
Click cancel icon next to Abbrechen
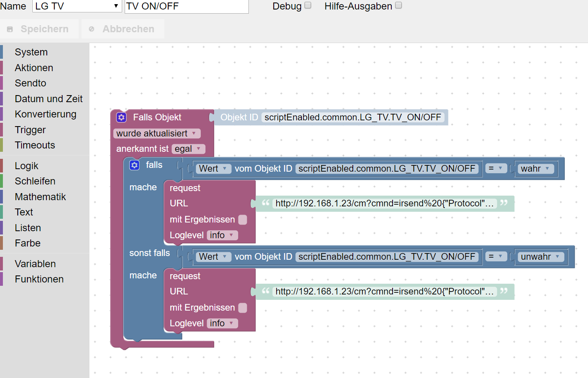pyautogui.click(x=92, y=29)
